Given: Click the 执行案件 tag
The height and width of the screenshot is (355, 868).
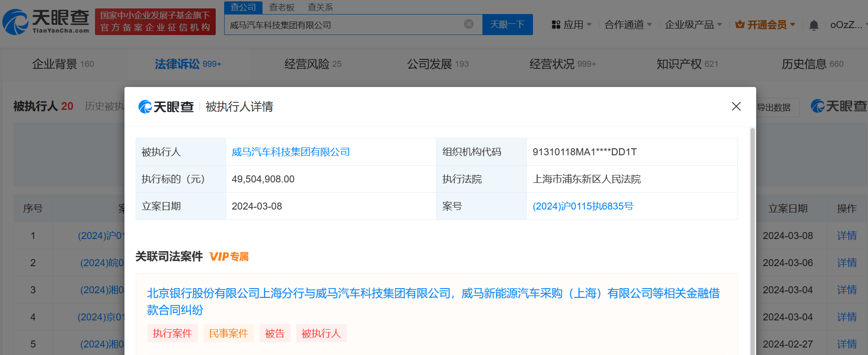Looking at the screenshot, I should coord(172,333).
